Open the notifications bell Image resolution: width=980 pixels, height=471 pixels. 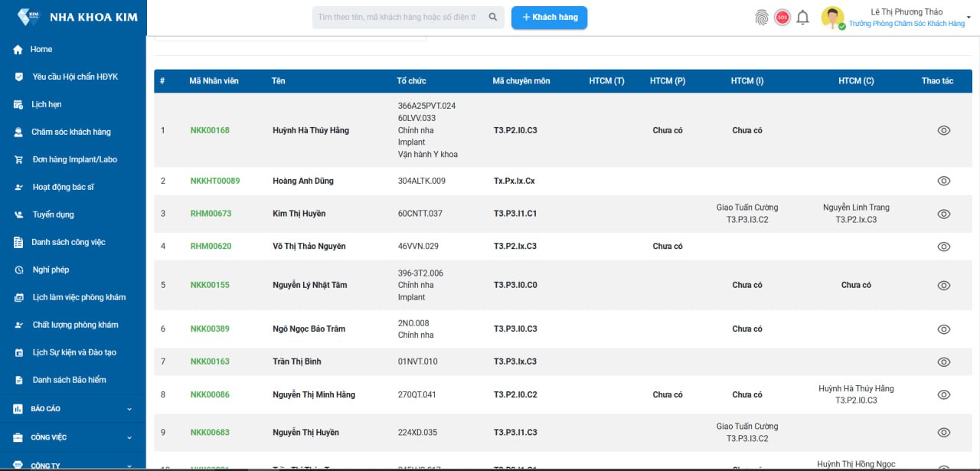(802, 18)
